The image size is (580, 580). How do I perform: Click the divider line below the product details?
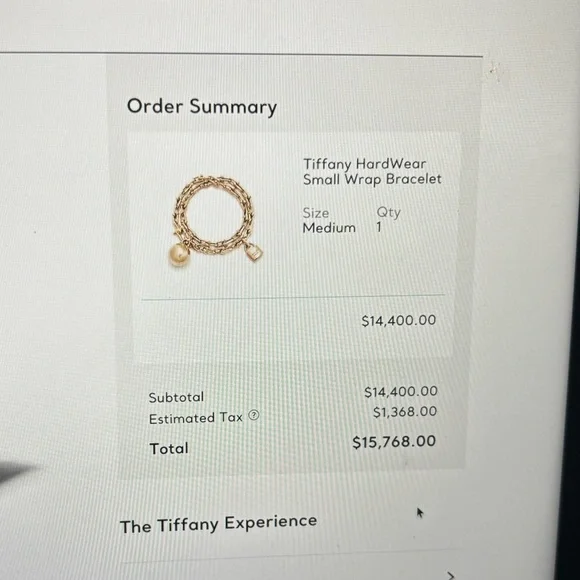click(293, 297)
